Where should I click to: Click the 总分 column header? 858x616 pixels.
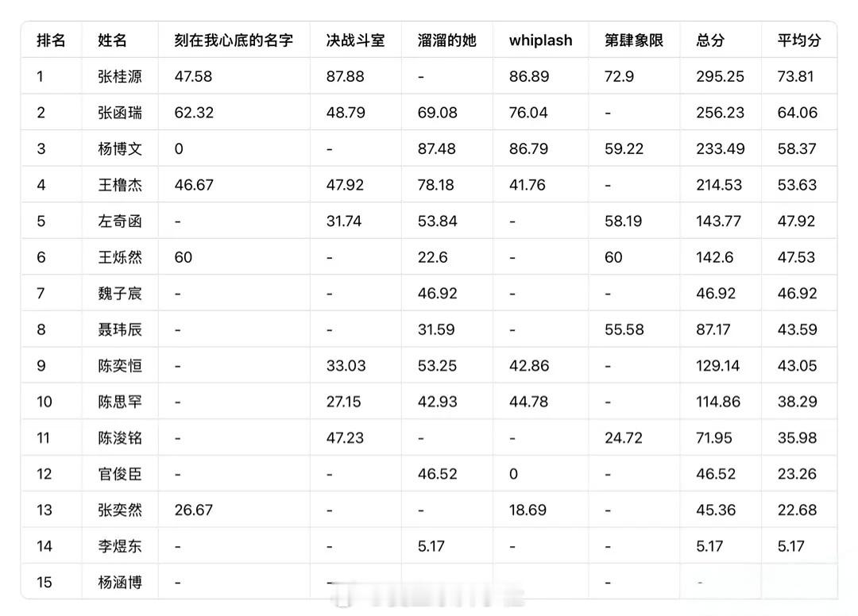[x=710, y=40]
